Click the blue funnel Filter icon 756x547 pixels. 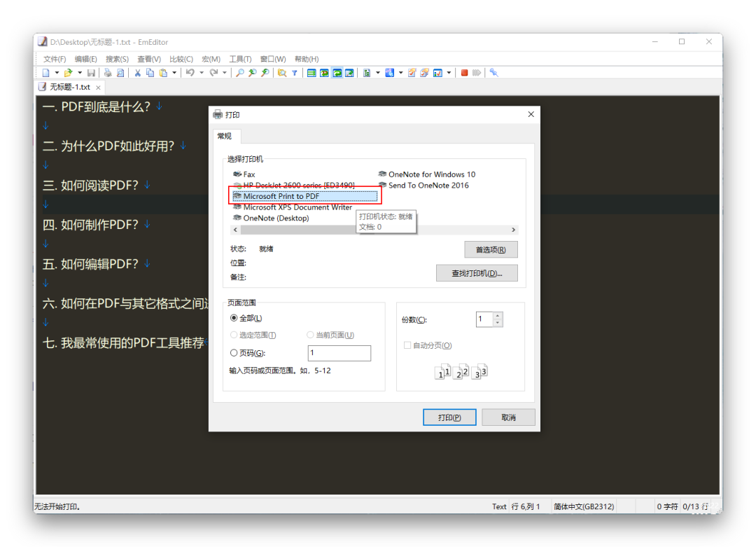coord(294,73)
